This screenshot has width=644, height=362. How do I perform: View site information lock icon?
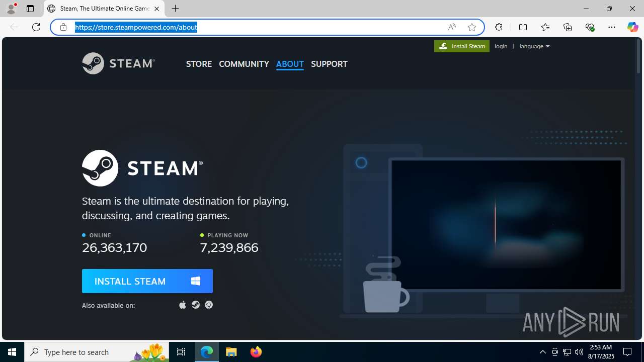click(x=63, y=27)
